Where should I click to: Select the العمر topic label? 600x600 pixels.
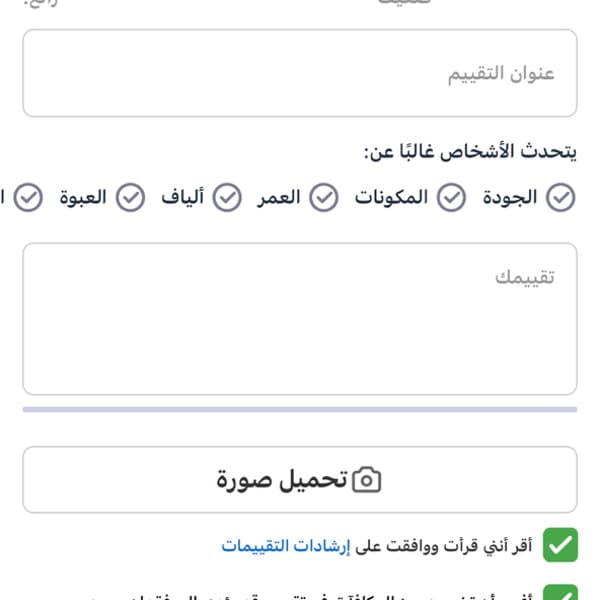tap(279, 197)
